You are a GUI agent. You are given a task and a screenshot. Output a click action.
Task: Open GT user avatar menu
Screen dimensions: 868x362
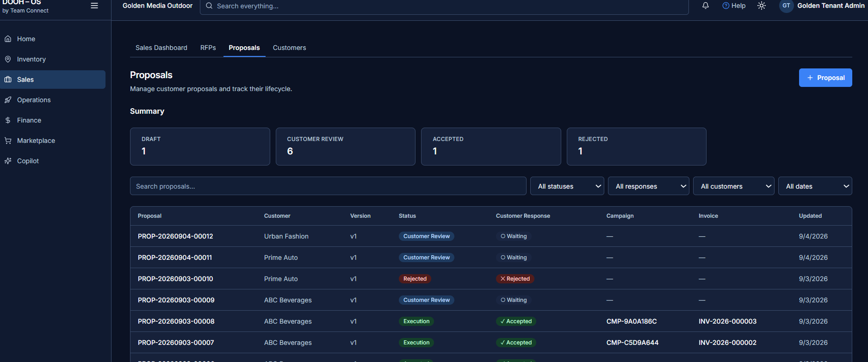787,6
